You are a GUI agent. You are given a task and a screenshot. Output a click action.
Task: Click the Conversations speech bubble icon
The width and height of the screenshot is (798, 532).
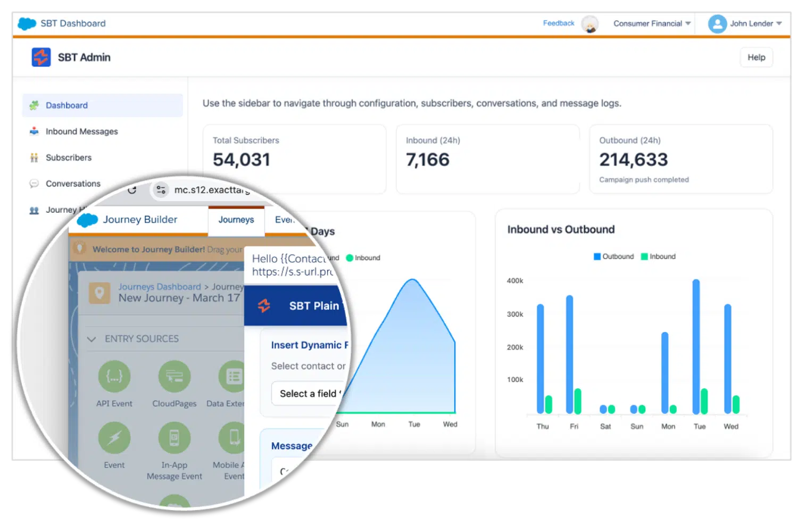(34, 184)
